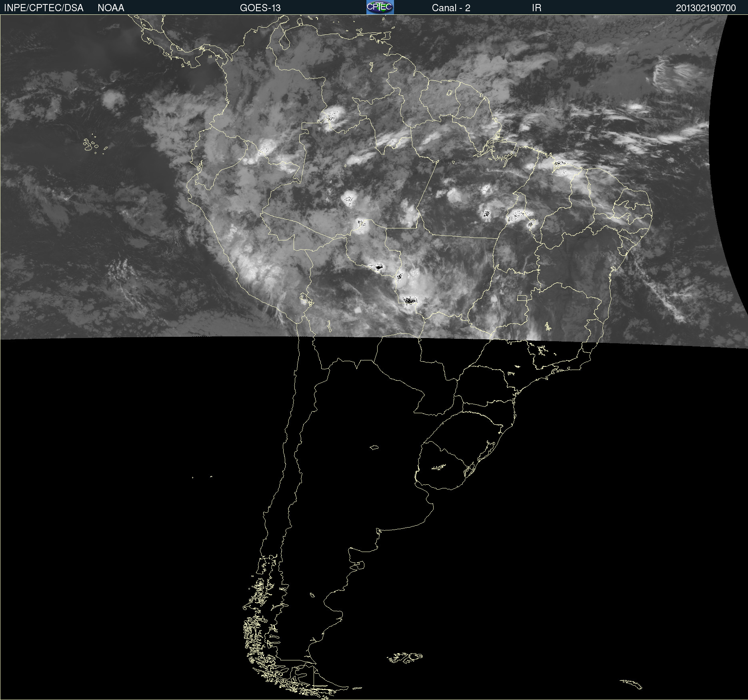
Task: Click the CPTEC logo in the header
Action: [x=380, y=7]
